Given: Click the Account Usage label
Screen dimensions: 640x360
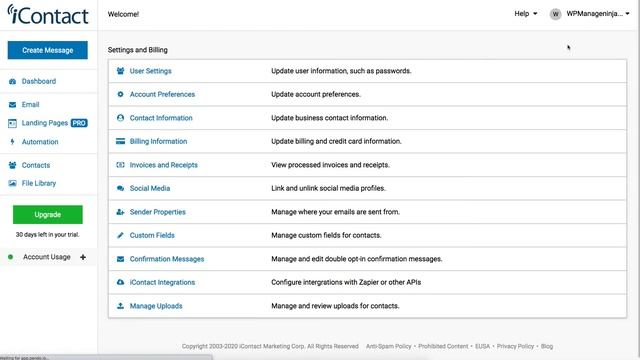Looking at the screenshot, I should tap(47, 257).
